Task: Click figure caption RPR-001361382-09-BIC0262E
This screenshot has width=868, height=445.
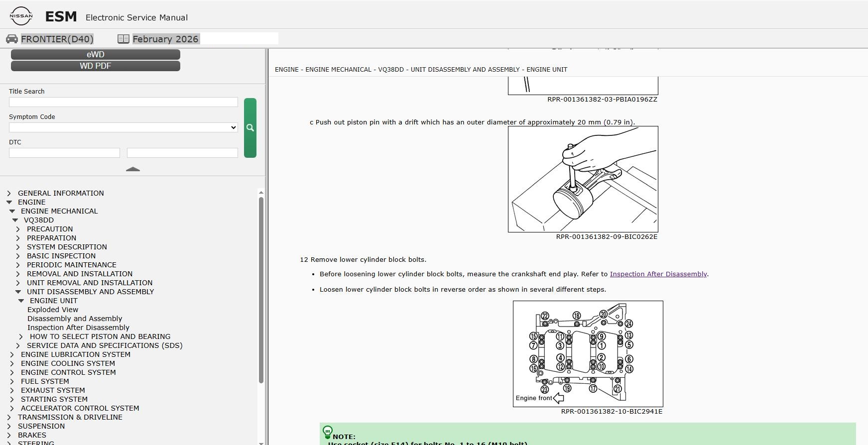Action: pos(607,237)
